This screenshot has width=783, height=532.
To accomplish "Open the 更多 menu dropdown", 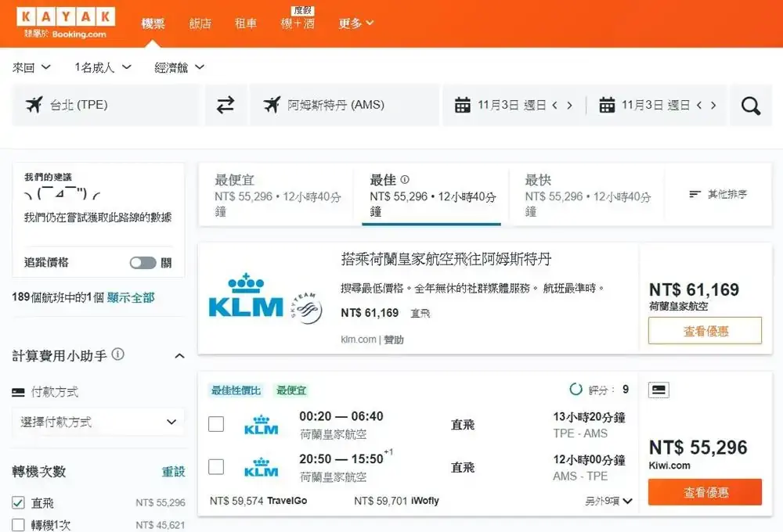I will [x=355, y=23].
